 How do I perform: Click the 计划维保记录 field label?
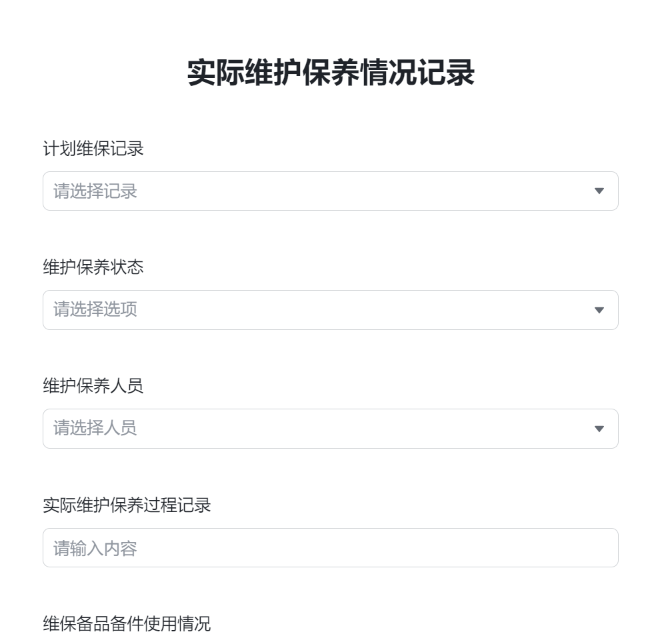(x=93, y=149)
